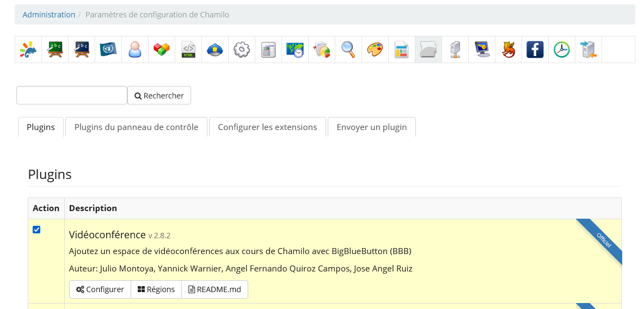The image size is (644, 309).
Task: Open the dark blue chalkboard session settings icon
Action: tap(82, 50)
